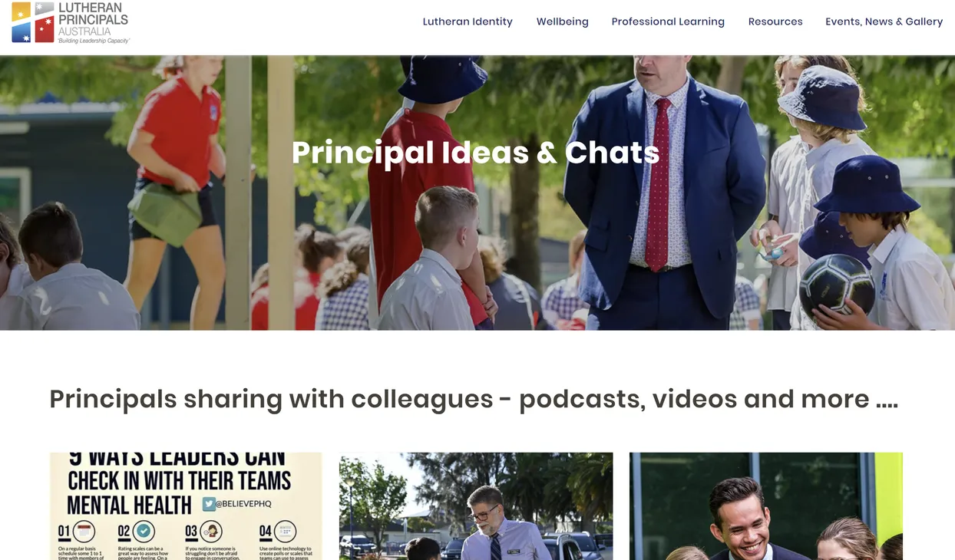Viewport: 955px width, 560px height.
Task: Click the Principal Ideas & Chats hero title
Action: (475, 153)
